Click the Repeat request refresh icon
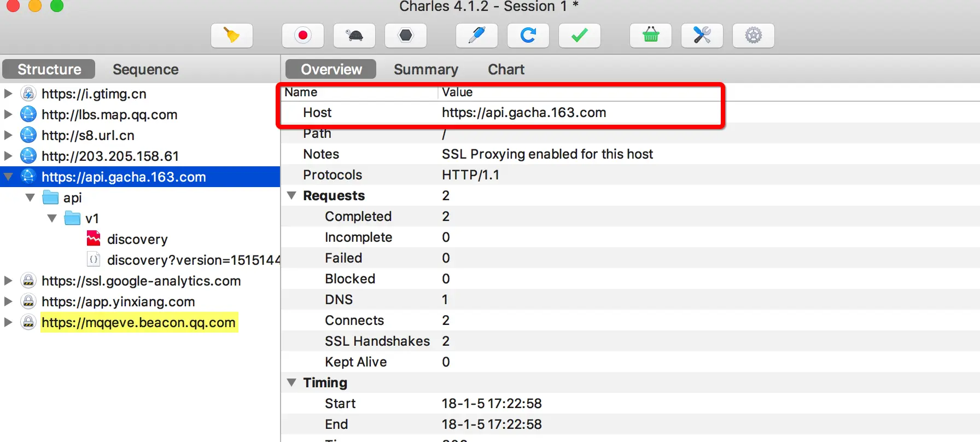 (528, 36)
